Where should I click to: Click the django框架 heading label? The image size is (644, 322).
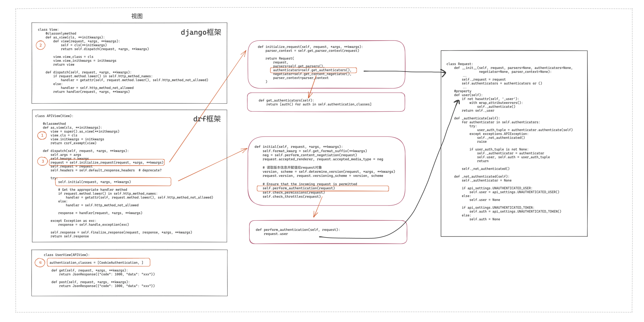[x=201, y=32]
